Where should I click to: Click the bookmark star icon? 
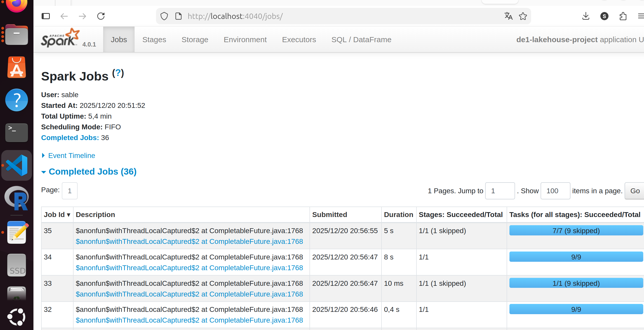pos(523,16)
